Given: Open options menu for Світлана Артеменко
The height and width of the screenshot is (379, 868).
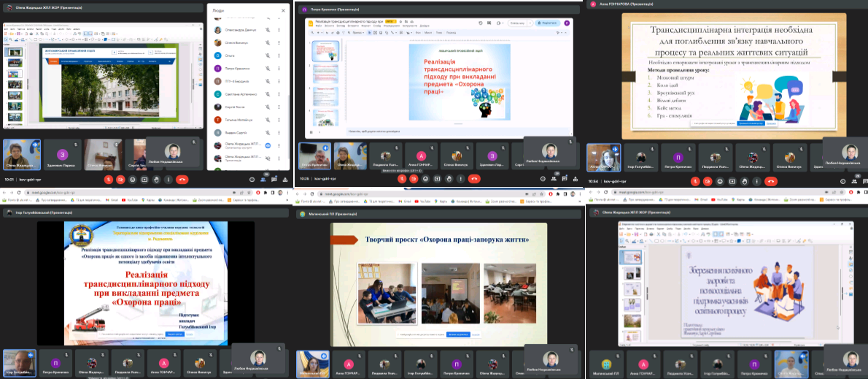Looking at the screenshot, I should tap(279, 94).
